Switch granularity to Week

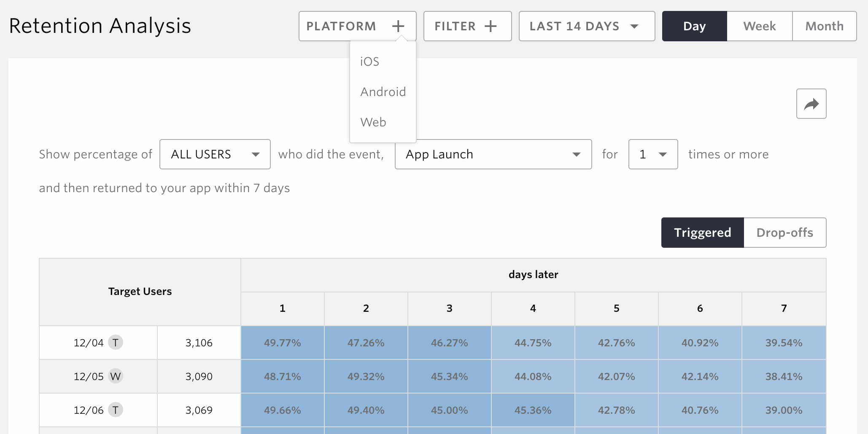point(760,26)
